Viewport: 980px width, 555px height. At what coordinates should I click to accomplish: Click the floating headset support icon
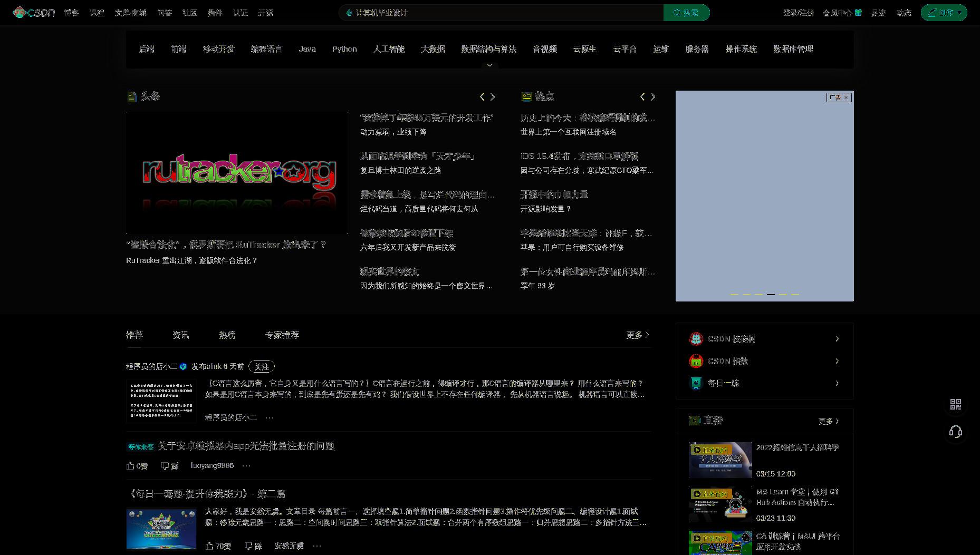tap(956, 432)
